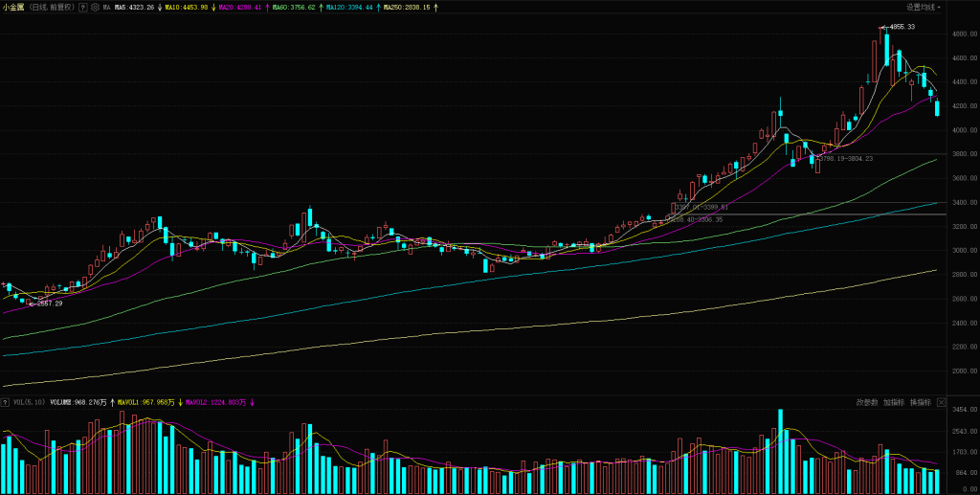Open MA settings gear icon in top bar

point(94,7)
